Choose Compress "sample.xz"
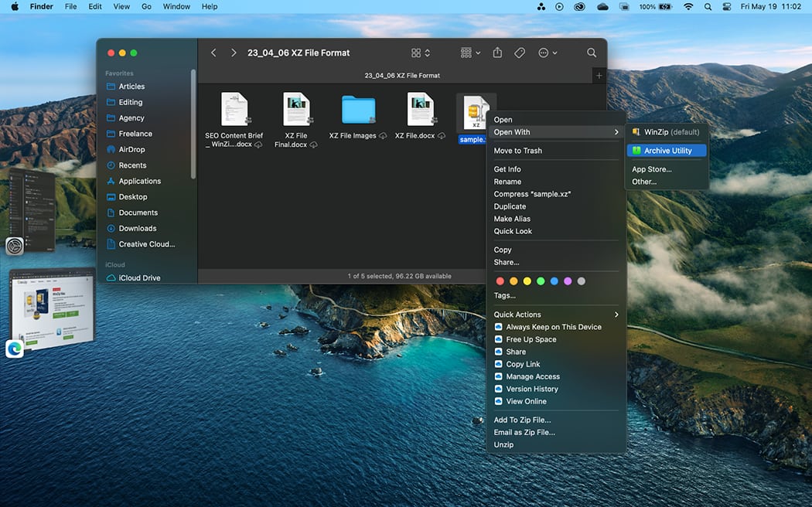The image size is (812, 507). click(x=556, y=194)
